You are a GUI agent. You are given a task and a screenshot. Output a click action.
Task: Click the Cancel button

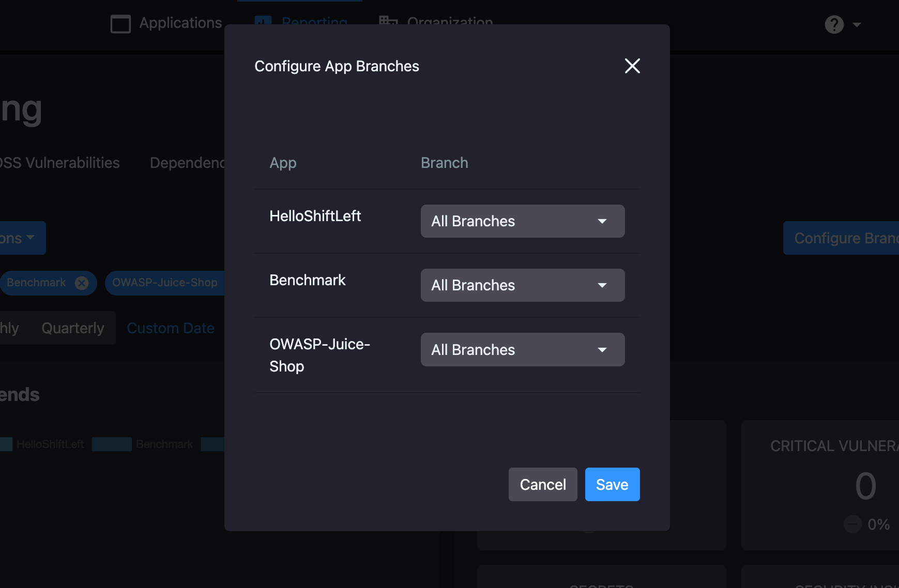click(x=543, y=485)
